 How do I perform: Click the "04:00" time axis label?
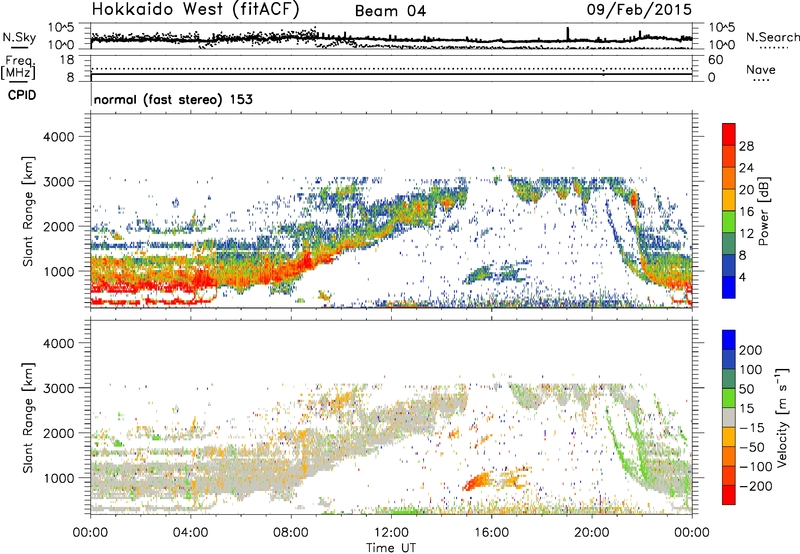pyautogui.click(x=190, y=533)
